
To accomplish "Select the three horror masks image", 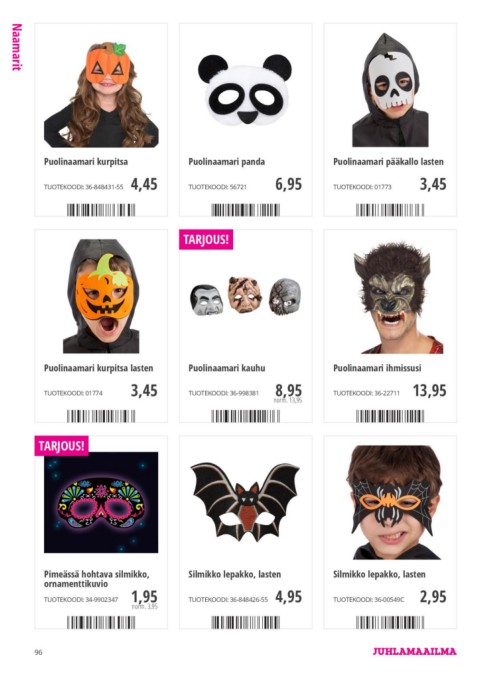I will (x=245, y=296).
